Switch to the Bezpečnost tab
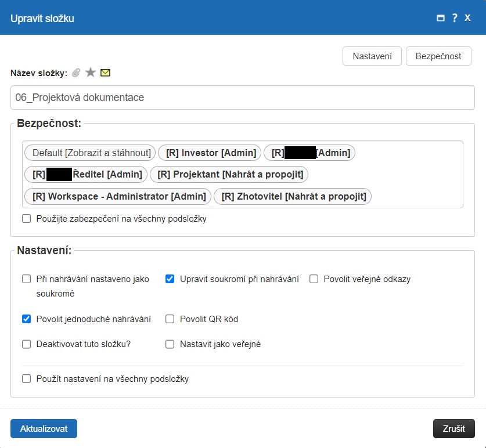 tap(438, 56)
